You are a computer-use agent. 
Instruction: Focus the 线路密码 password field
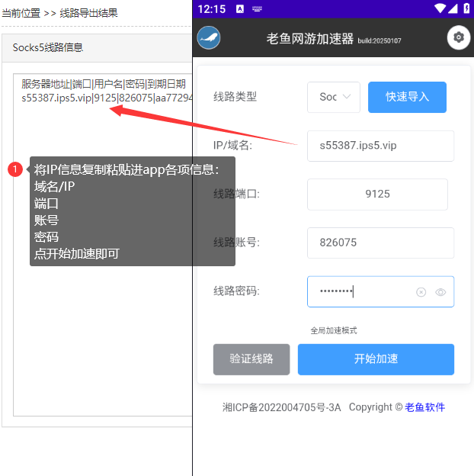tap(380, 291)
